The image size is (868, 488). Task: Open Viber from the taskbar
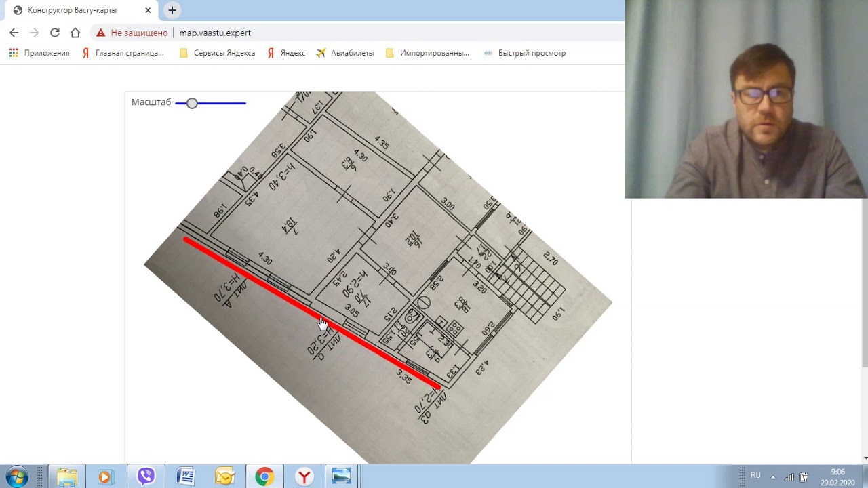click(x=146, y=476)
